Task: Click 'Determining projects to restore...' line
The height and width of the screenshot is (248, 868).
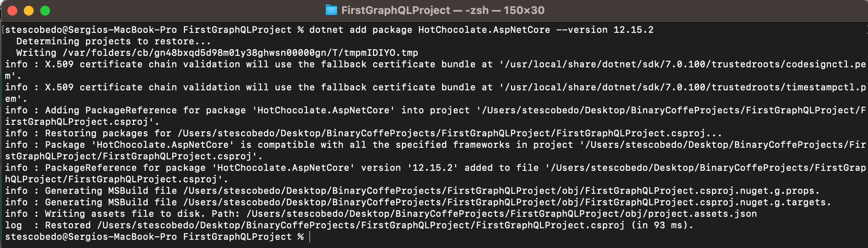Action: [114, 41]
